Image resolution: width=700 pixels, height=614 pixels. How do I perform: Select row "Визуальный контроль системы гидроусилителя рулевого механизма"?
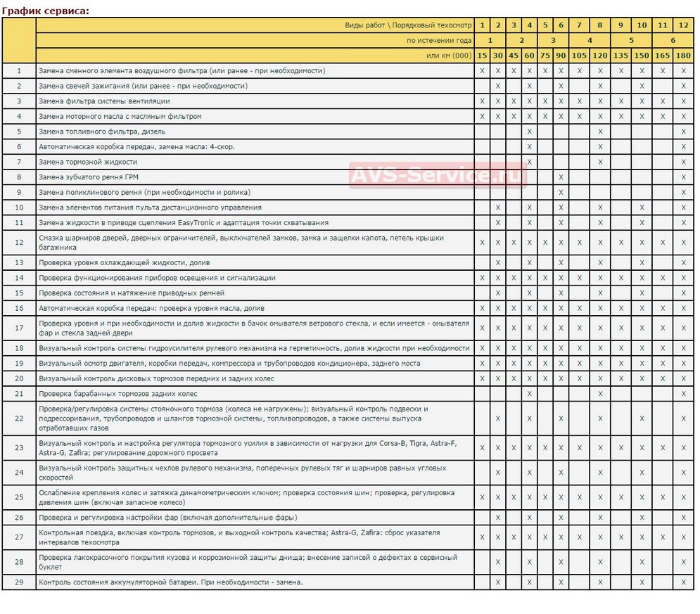tap(348, 348)
